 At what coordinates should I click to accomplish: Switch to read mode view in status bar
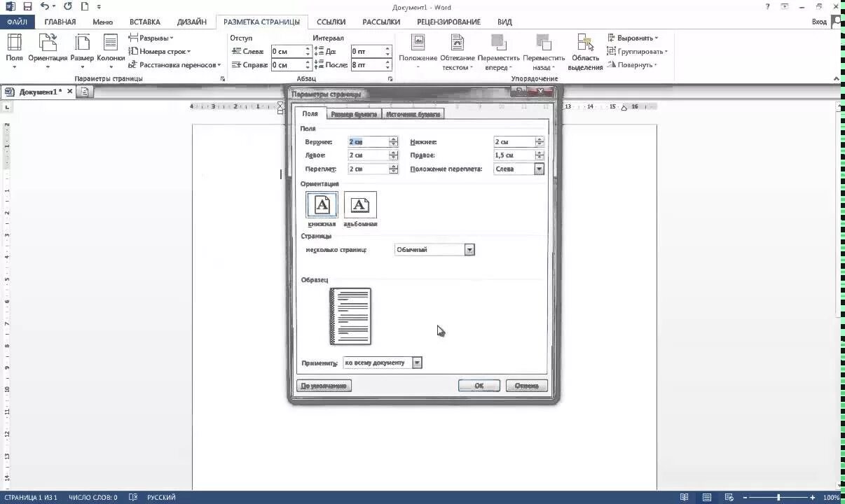coord(684,497)
